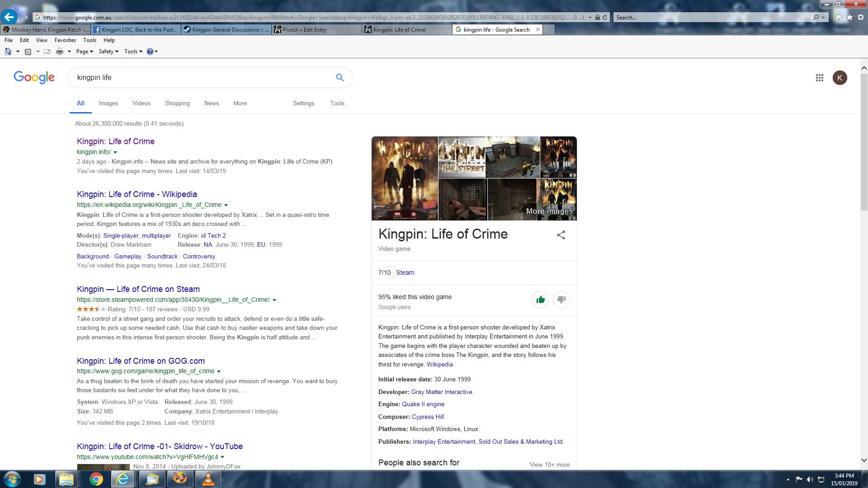The height and width of the screenshot is (488, 868).
Task: Switch to the News search tab
Action: pyautogui.click(x=212, y=103)
